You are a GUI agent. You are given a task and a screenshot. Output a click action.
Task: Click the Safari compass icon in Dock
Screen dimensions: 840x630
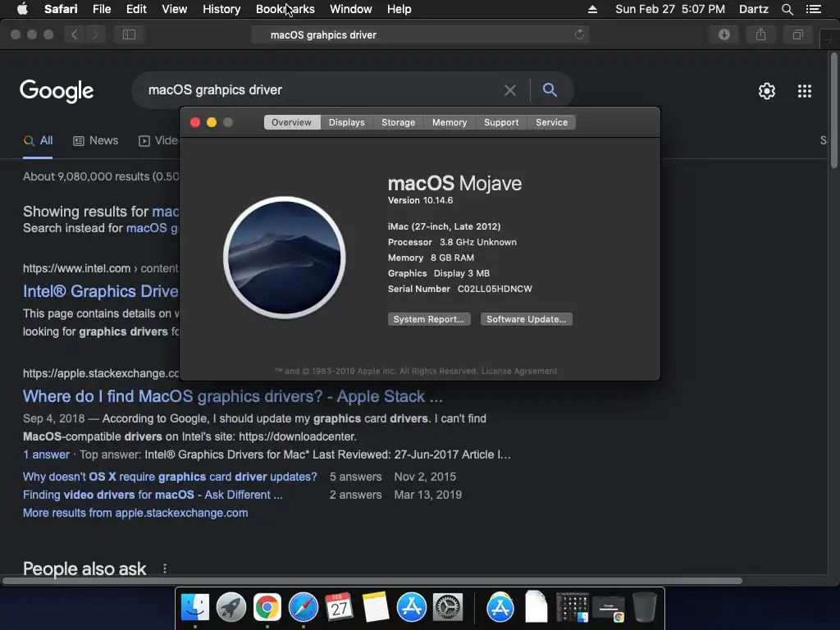click(304, 607)
